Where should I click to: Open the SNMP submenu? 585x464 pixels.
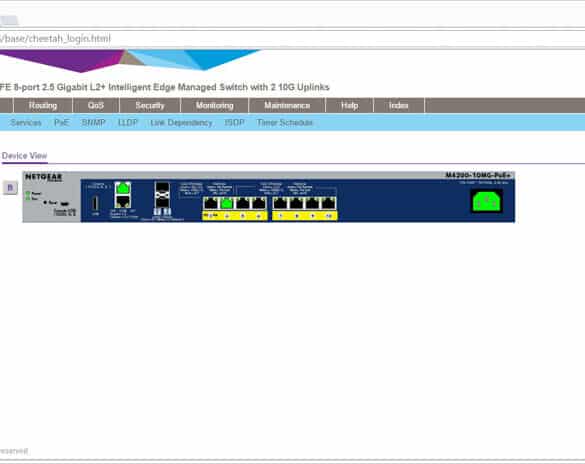pyautogui.click(x=94, y=123)
